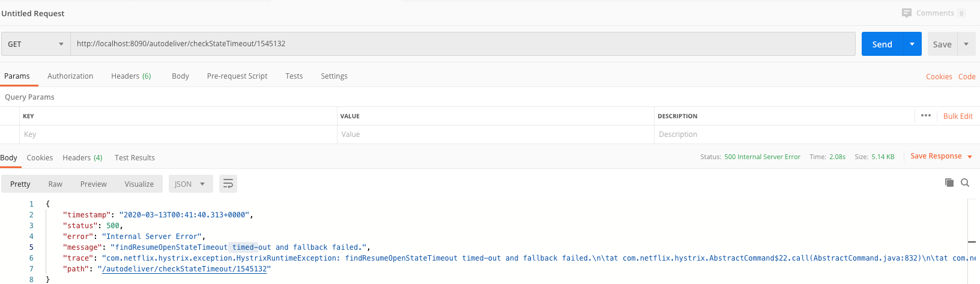Switch to the Visualize view mode
980x284 pixels.
tap(139, 184)
